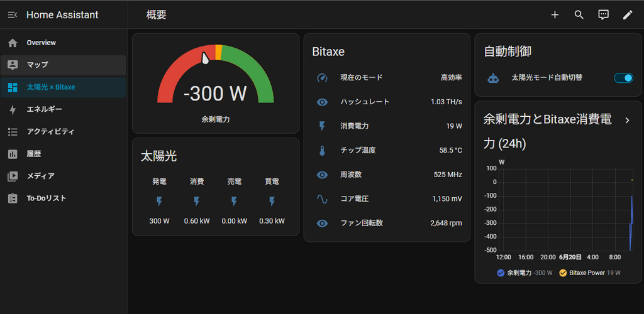Click the speedometer icon beside 現在のモード
Image resolution: width=644 pixels, height=314 pixels.
[x=323, y=77]
